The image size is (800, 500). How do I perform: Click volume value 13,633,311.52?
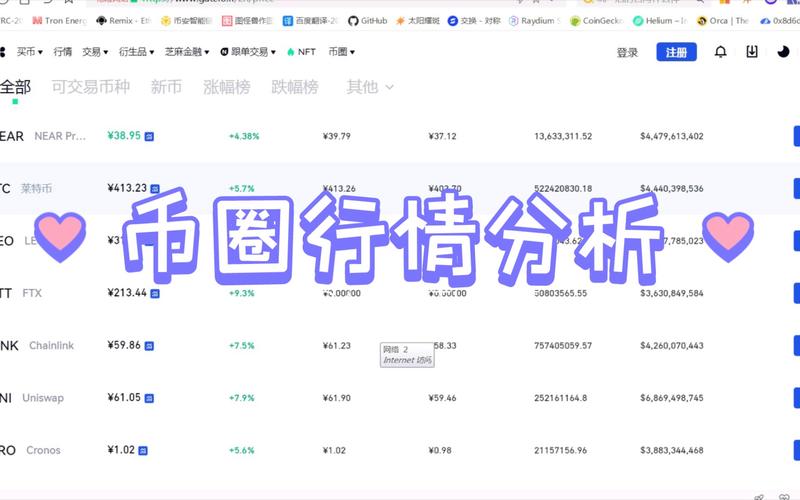pyautogui.click(x=563, y=136)
